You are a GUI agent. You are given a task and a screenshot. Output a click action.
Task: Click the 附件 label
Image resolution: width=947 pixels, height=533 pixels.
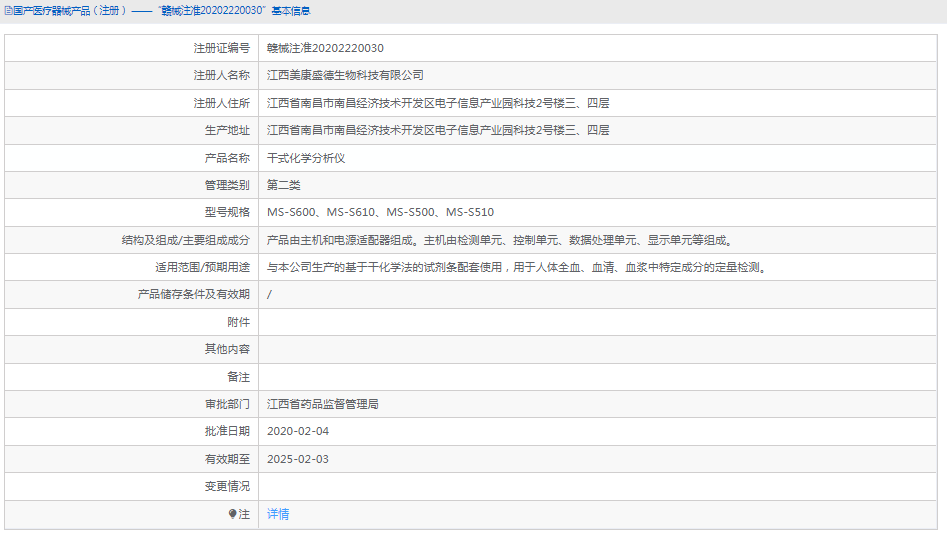pyautogui.click(x=239, y=322)
